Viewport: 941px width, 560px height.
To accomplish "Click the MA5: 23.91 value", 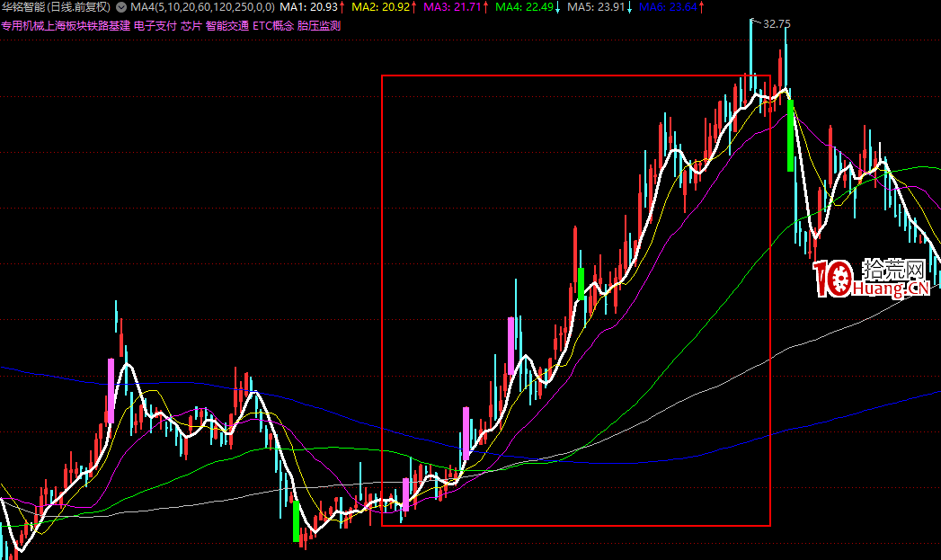I will point(596,7).
